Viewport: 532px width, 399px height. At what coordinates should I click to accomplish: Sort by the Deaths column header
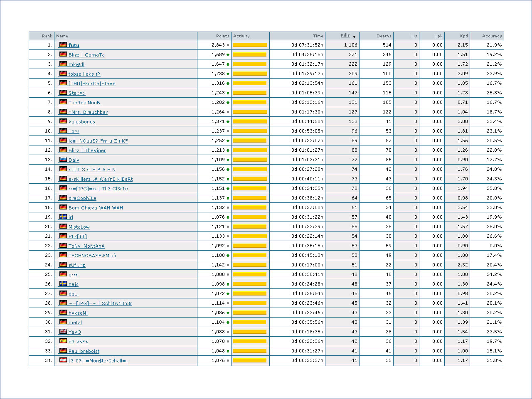[384, 36]
